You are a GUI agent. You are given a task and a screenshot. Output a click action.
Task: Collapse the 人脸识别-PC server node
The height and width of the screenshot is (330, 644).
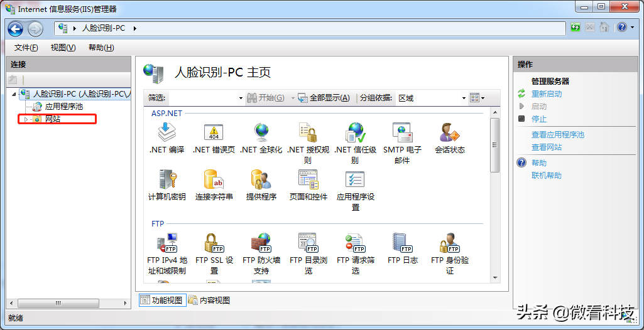coord(14,94)
